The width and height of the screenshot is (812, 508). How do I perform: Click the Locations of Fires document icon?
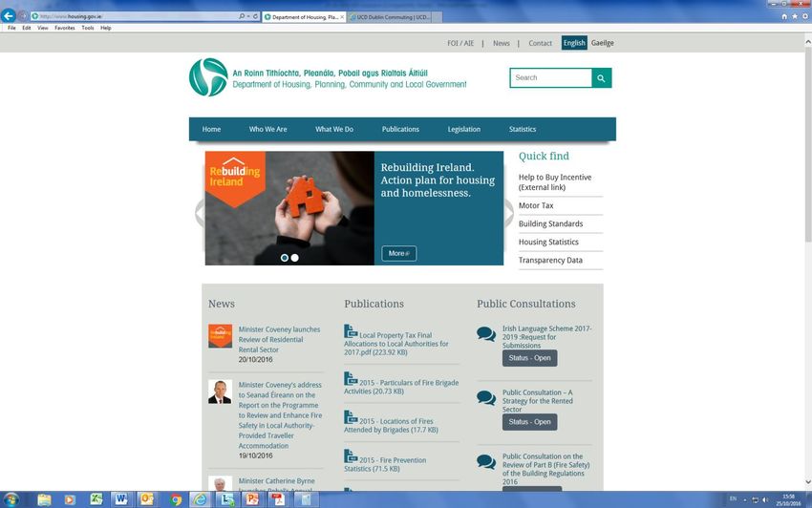[x=351, y=417]
